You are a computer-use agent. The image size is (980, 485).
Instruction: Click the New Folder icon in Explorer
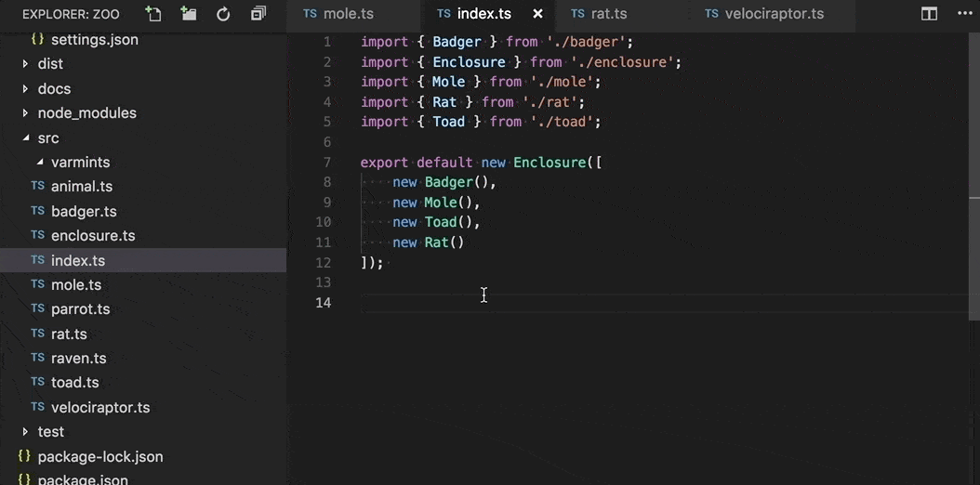[x=189, y=14]
